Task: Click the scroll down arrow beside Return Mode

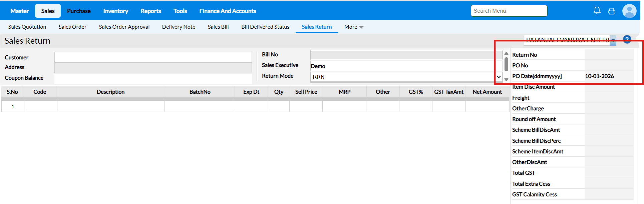Action: (506, 80)
